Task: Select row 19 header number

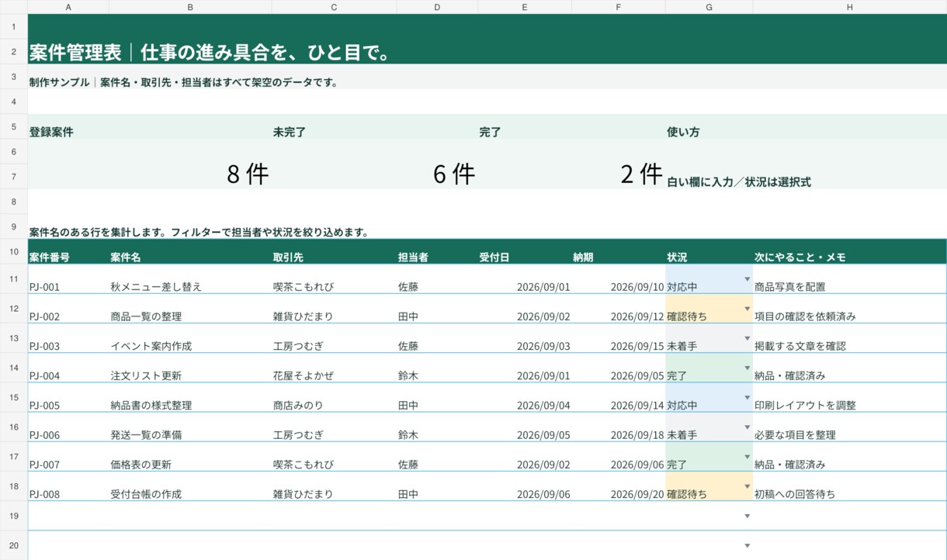Action: (x=14, y=516)
